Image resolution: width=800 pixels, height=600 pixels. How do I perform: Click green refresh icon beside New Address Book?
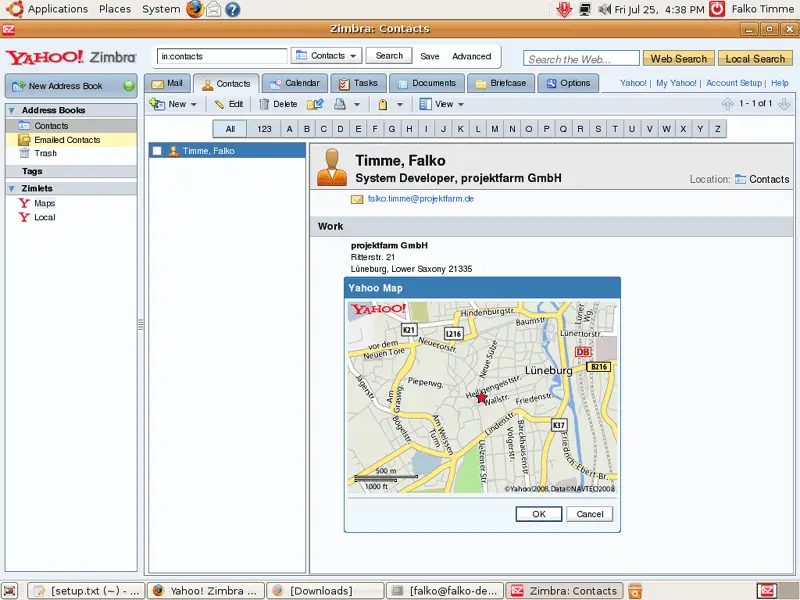tap(129, 86)
